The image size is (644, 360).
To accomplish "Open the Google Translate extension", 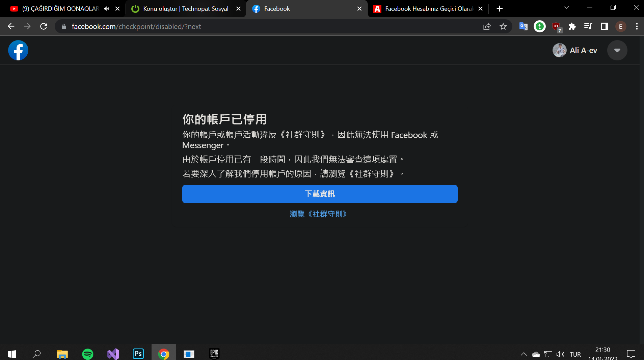I will point(523,26).
